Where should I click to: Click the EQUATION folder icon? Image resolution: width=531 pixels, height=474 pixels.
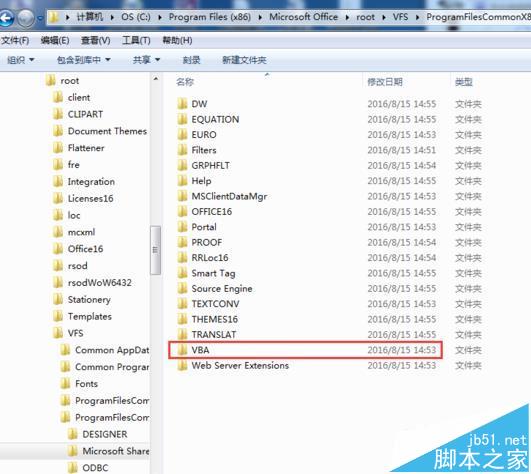[182, 119]
